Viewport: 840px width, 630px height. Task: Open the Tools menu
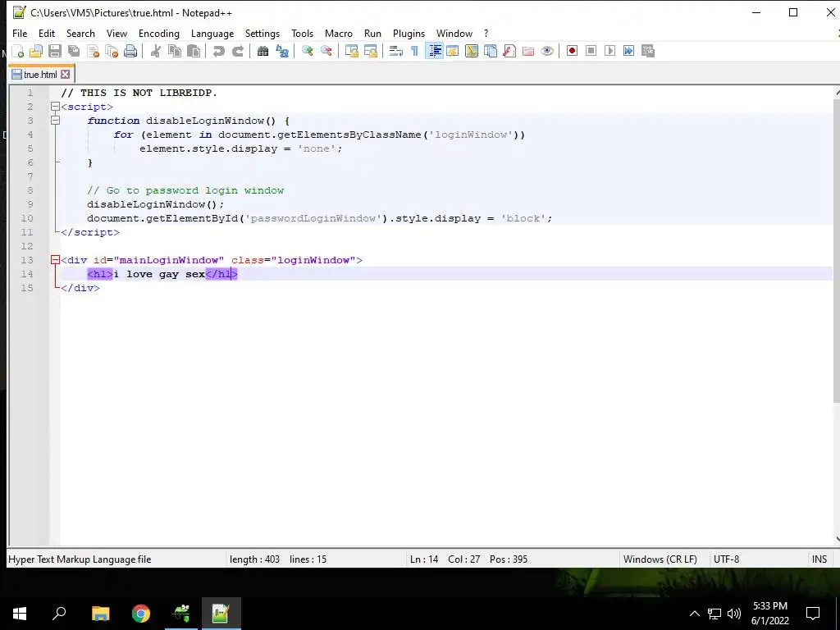[302, 33]
